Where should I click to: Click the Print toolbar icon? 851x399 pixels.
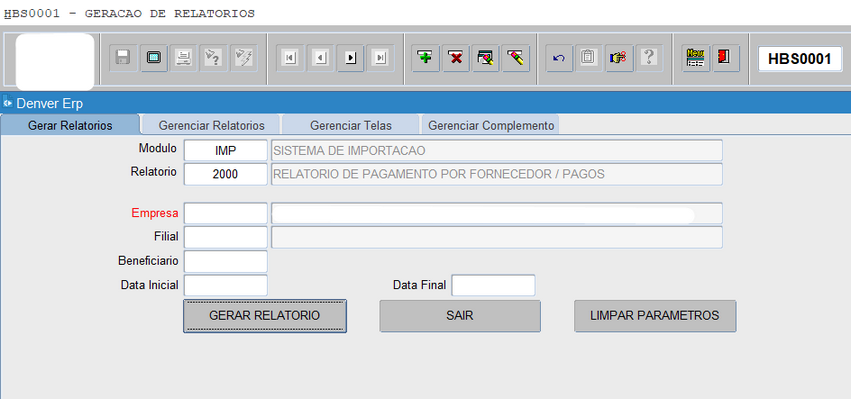184,58
